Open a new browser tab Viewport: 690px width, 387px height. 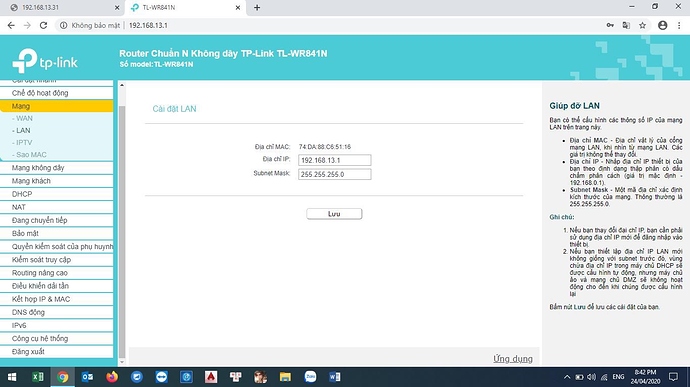[x=257, y=7]
